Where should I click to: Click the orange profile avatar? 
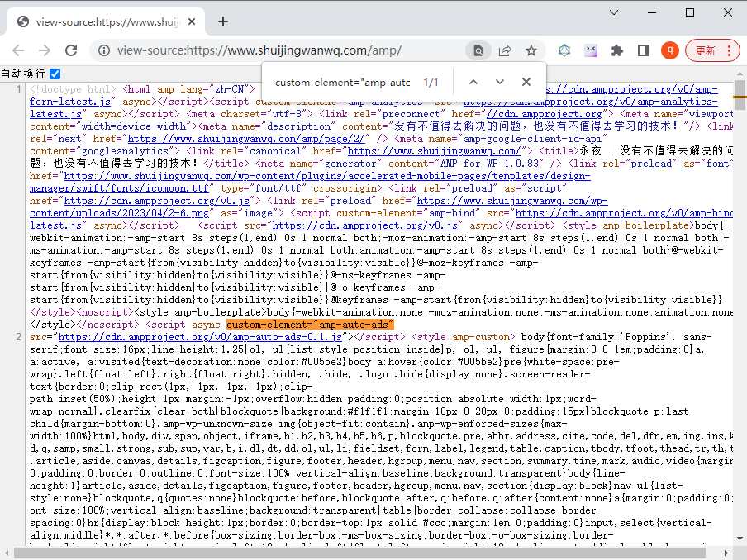click(670, 50)
